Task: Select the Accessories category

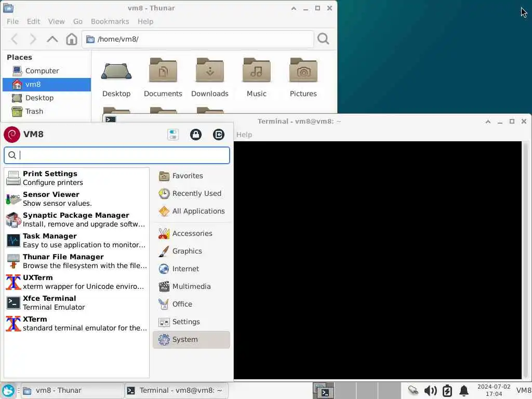Action: pyautogui.click(x=191, y=233)
